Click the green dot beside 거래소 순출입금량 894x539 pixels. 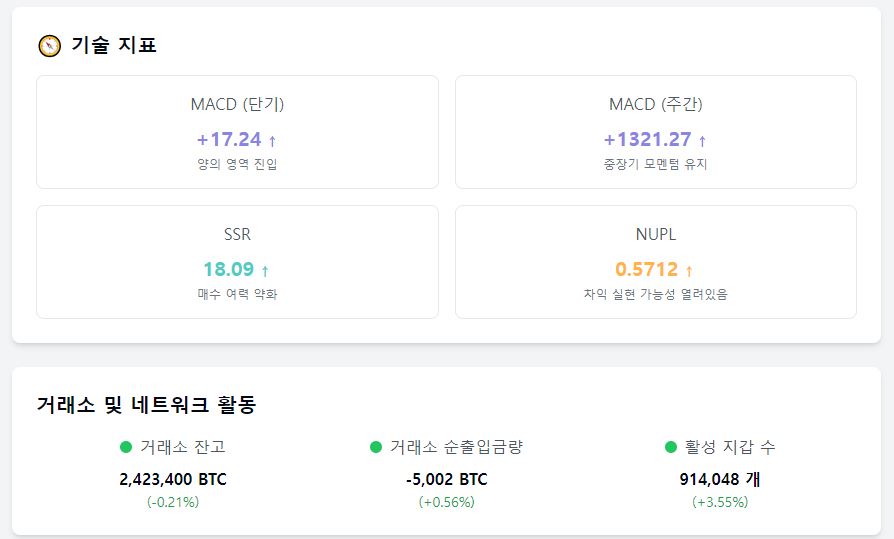coord(376,447)
